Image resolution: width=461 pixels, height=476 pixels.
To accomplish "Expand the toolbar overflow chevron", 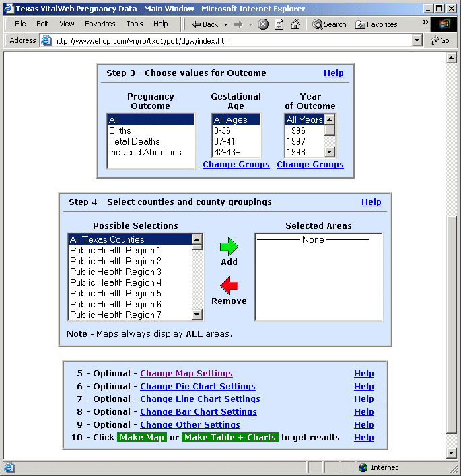I will (x=425, y=22).
